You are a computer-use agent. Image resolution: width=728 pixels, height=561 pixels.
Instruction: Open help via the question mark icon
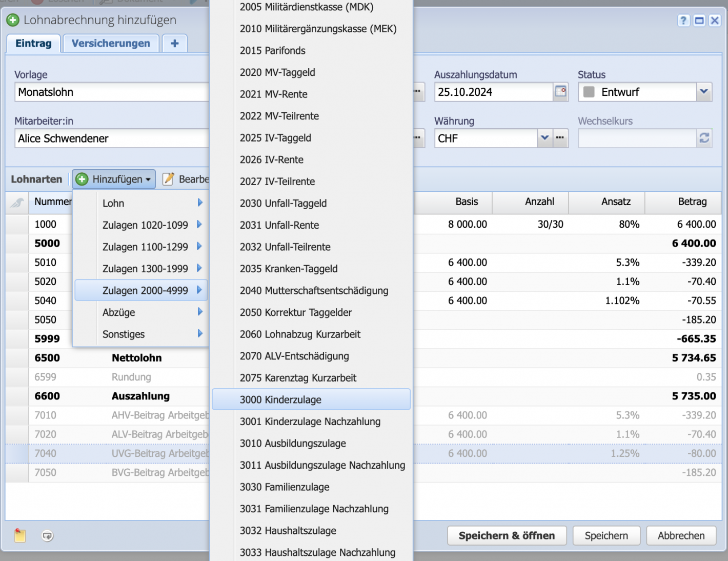(683, 21)
